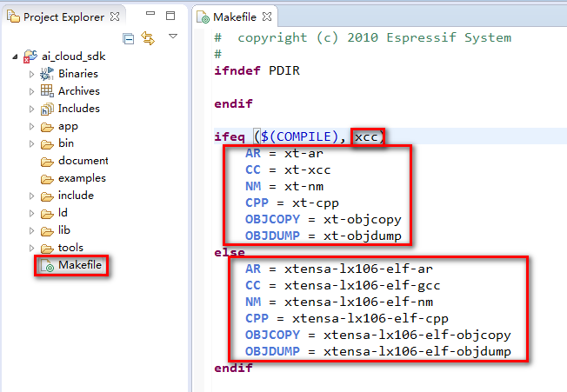
Task: Click 'OBJCOPY = xt-objcopy' line
Action: 324,219
